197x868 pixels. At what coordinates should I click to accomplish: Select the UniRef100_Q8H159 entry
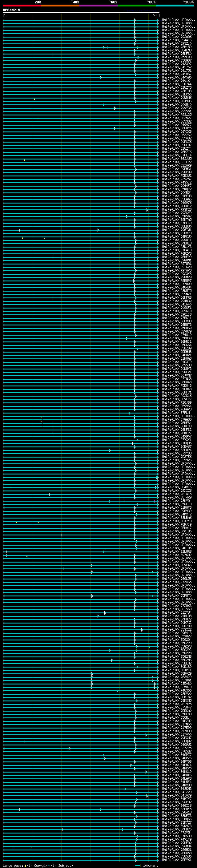pyautogui.click(x=177, y=47)
